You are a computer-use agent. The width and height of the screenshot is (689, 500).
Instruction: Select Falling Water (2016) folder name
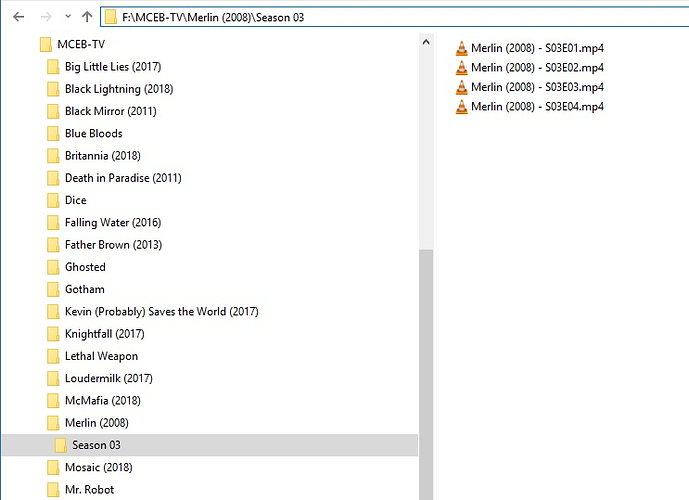coord(113,223)
